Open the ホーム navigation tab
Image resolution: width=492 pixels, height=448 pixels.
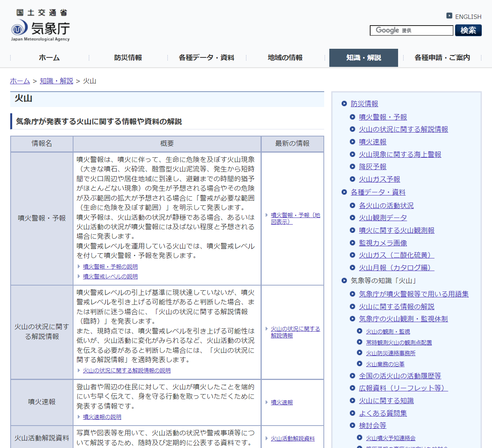[x=50, y=58]
